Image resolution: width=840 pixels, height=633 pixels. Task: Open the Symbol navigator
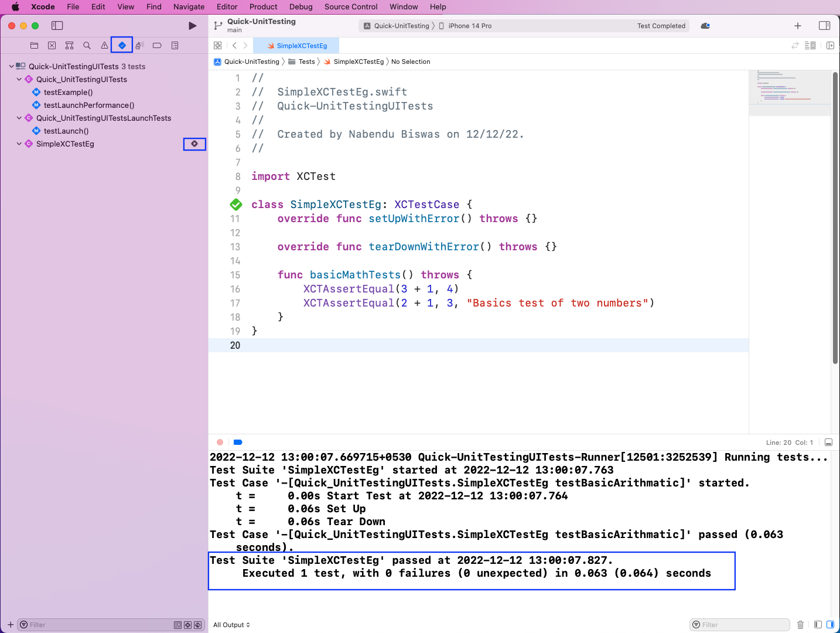point(69,45)
